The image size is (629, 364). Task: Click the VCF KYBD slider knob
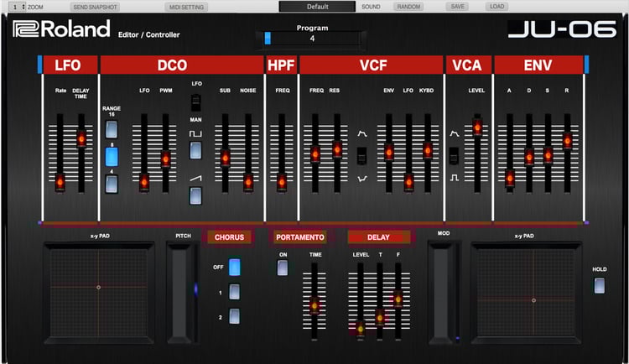(x=428, y=150)
